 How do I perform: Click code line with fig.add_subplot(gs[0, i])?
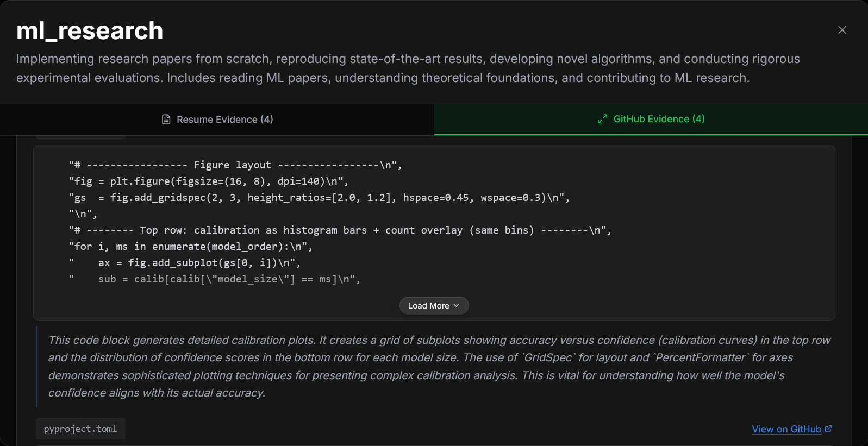(185, 263)
